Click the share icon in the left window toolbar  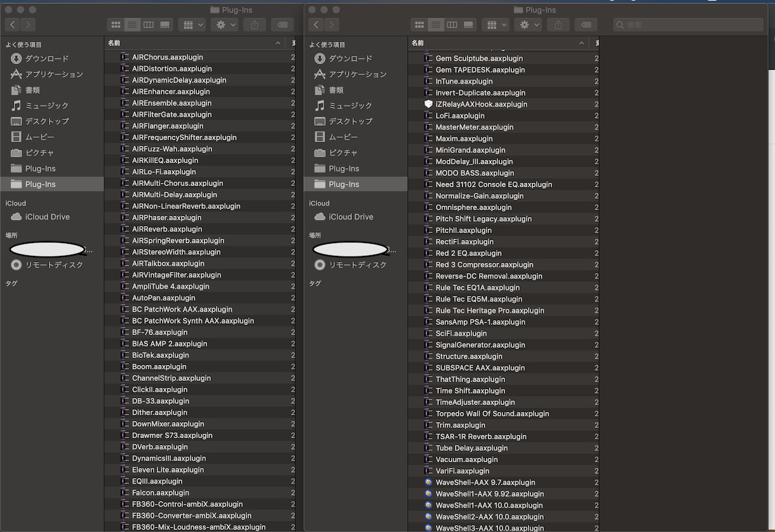coord(255,25)
